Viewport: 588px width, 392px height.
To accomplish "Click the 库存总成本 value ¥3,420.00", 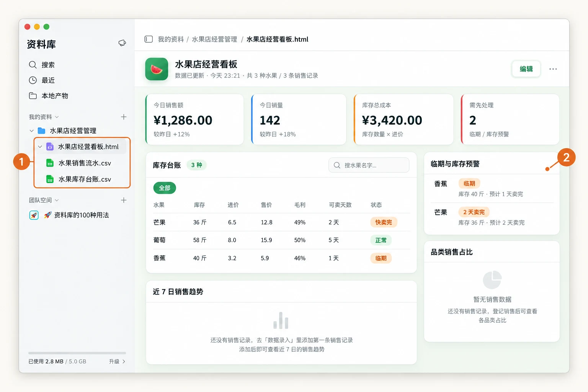I will tap(392, 121).
